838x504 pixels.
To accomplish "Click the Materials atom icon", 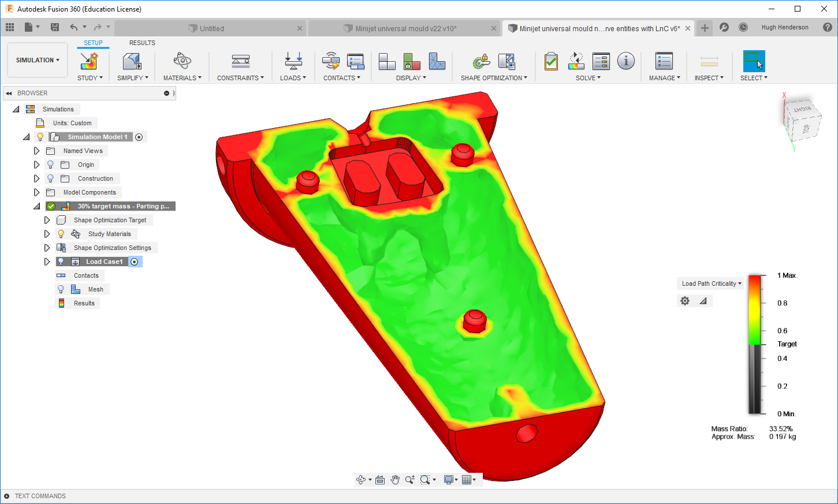I will point(182,62).
